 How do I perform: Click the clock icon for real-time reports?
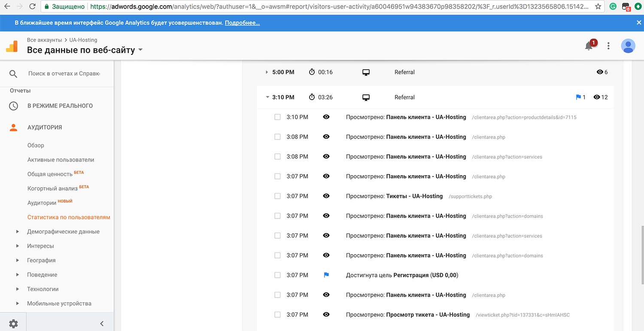coord(13,106)
